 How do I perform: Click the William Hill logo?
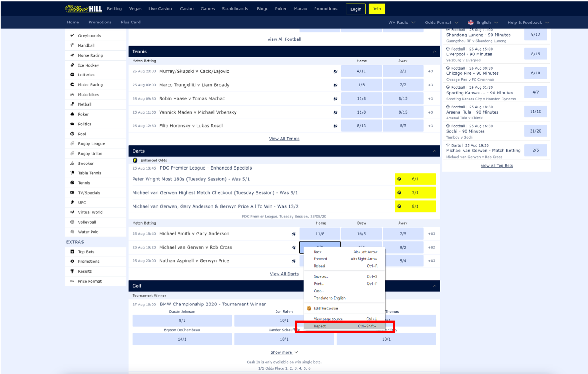84,9
